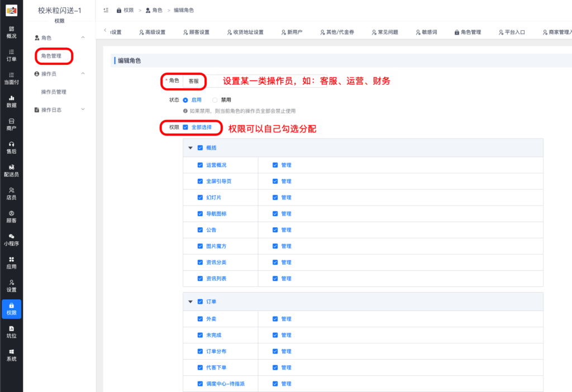Uncheck 运营概况 under the 概括 group
Viewport: 572px width, 392px height.
pyautogui.click(x=200, y=165)
